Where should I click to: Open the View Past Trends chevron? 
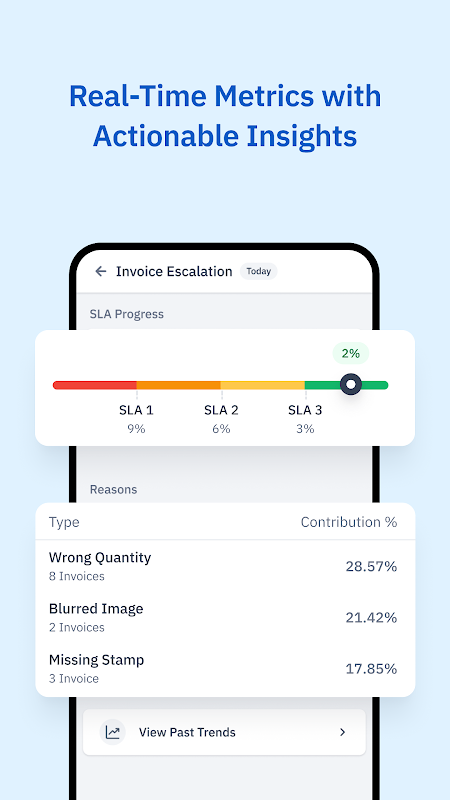pyautogui.click(x=342, y=732)
